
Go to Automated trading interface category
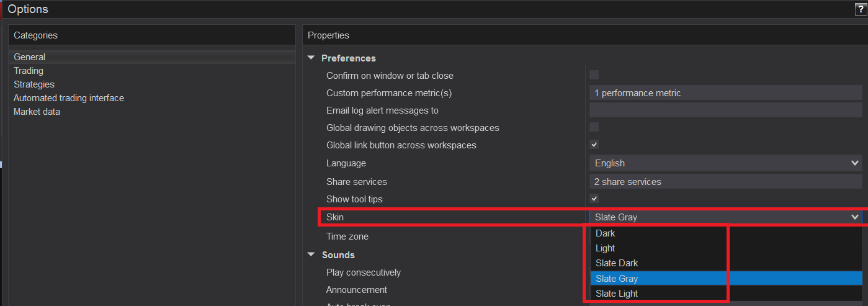point(69,98)
